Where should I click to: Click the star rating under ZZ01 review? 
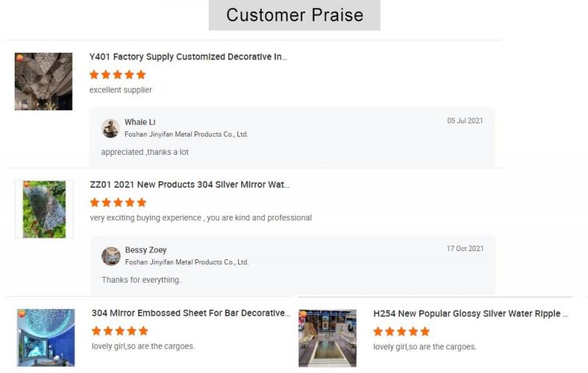click(118, 203)
